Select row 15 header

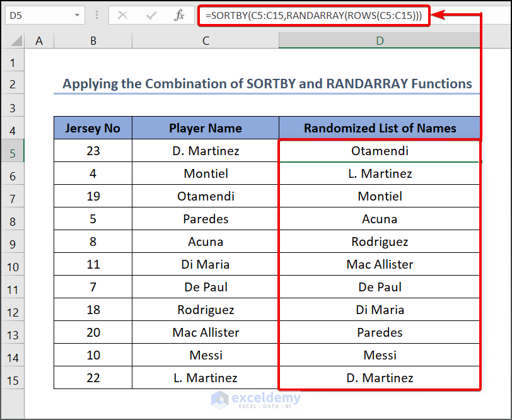pos(13,378)
